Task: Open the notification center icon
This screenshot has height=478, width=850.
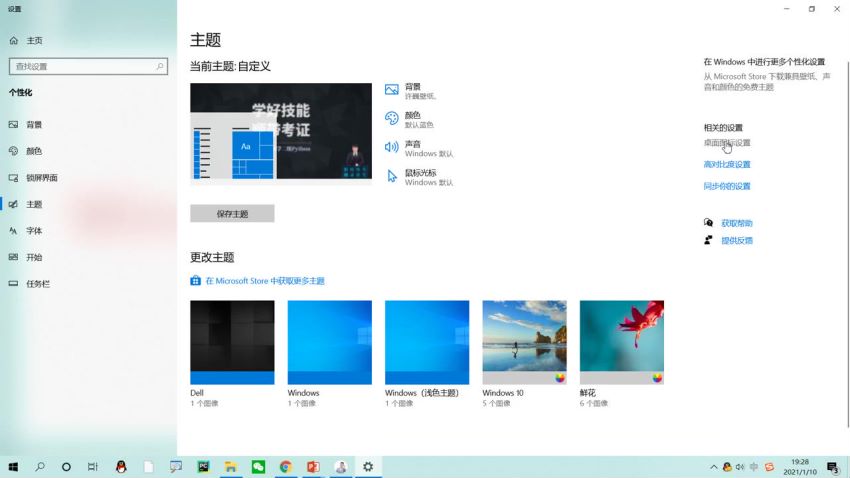Action: tap(833, 467)
